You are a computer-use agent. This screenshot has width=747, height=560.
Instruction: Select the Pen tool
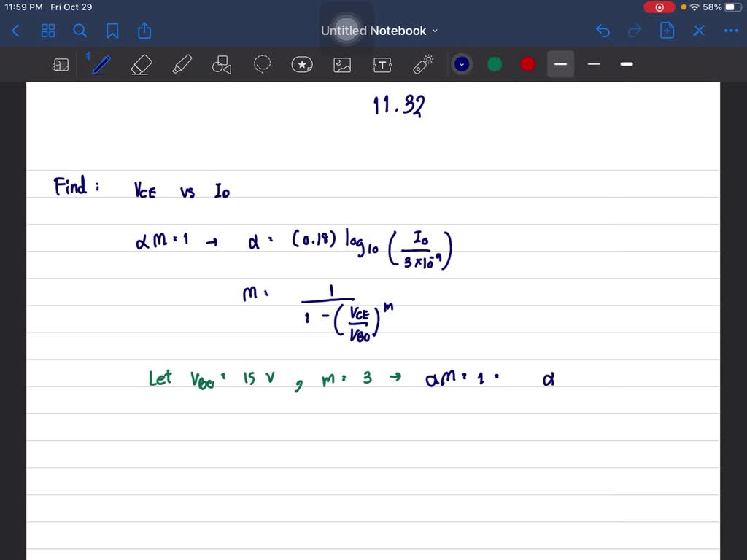click(x=100, y=64)
